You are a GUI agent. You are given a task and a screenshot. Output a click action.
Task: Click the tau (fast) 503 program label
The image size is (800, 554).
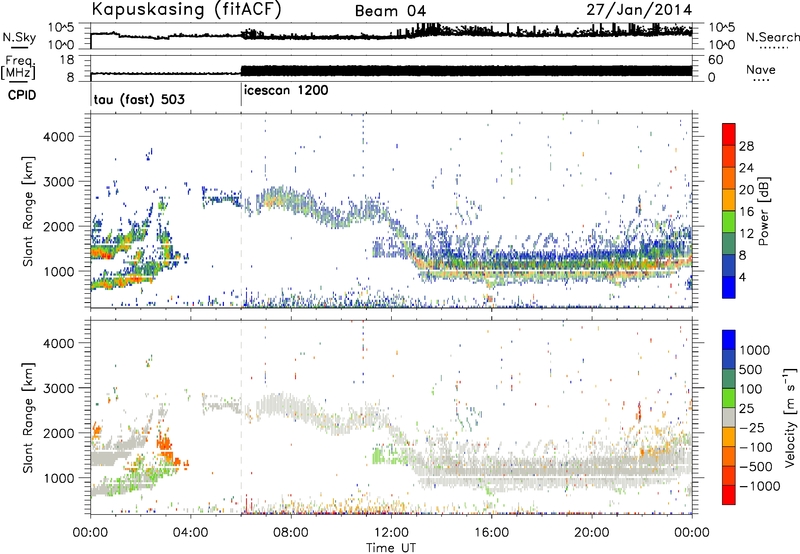coord(139,99)
